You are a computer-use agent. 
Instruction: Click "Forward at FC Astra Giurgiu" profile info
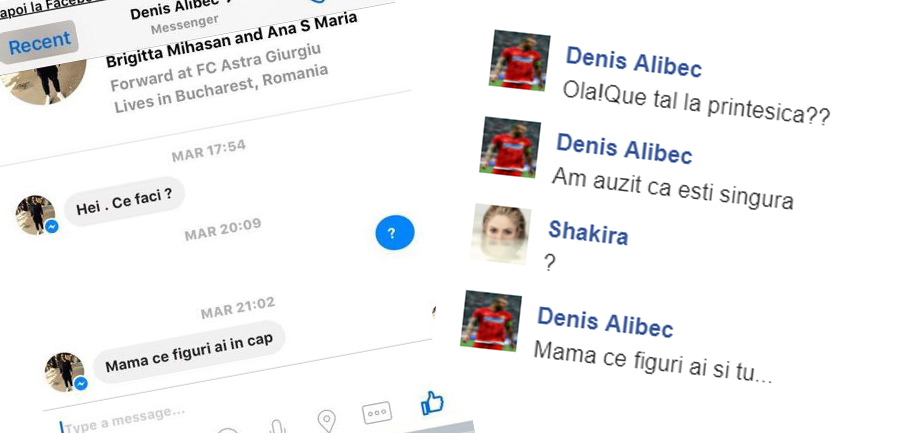pos(215,67)
